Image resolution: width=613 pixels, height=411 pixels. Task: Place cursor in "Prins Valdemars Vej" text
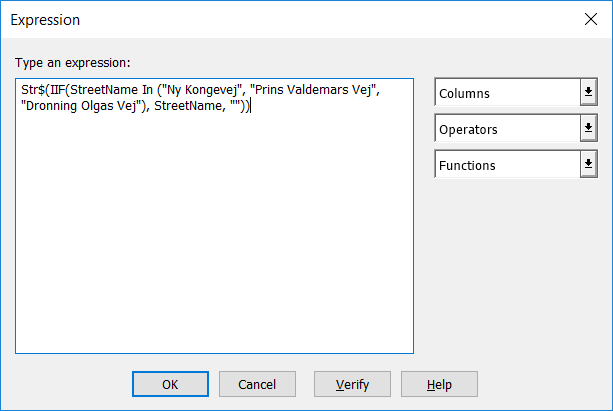pos(324,91)
